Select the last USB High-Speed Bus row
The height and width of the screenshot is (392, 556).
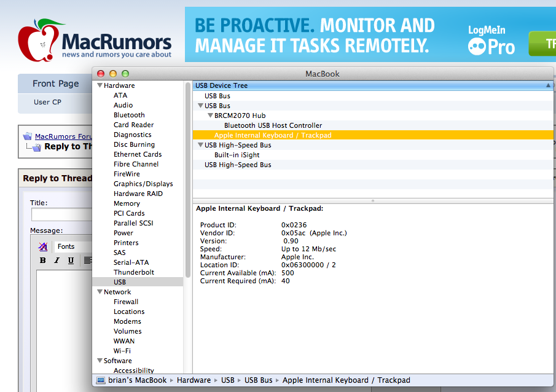(373, 165)
